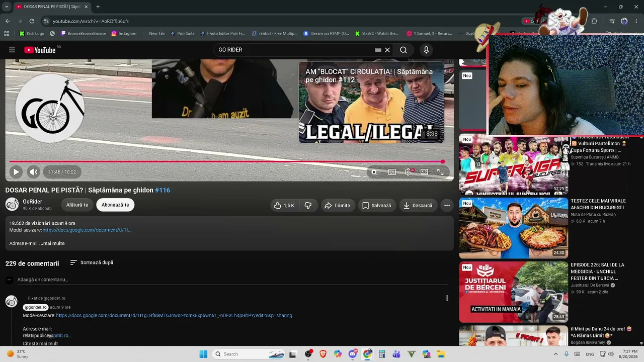The height and width of the screenshot is (362, 644).
Task: Seek on the red video progress bar
Action: [x=226, y=161]
